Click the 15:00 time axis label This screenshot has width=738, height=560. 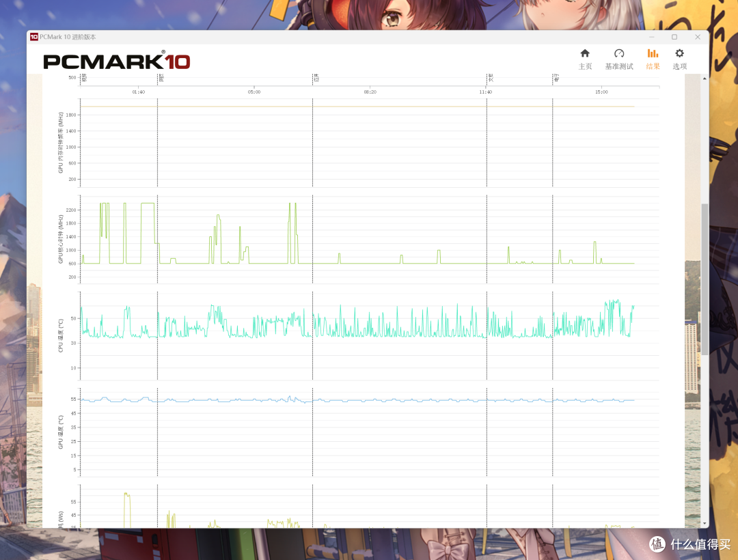(x=601, y=92)
